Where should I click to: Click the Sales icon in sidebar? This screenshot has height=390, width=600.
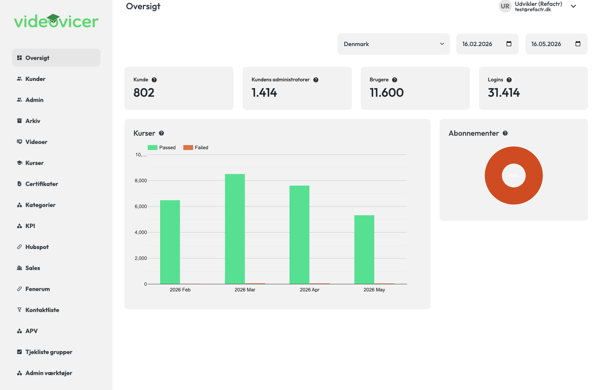click(x=19, y=268)
